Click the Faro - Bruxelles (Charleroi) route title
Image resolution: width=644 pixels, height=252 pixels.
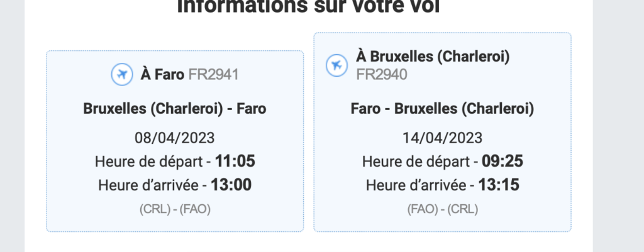click(442, 109)
